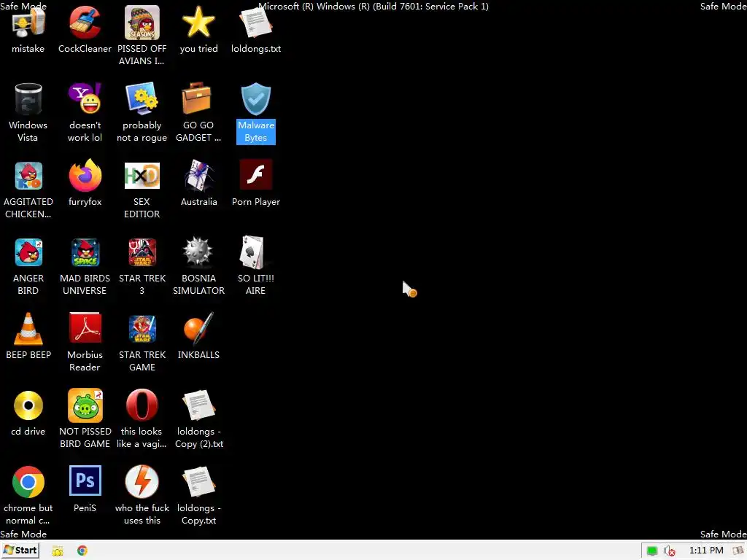
Task: Open the Start menu
Action: tap(20, 551)
